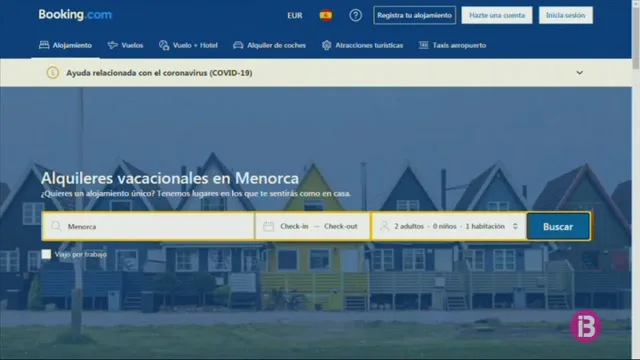Open the help question mark icon

[356, 16]
